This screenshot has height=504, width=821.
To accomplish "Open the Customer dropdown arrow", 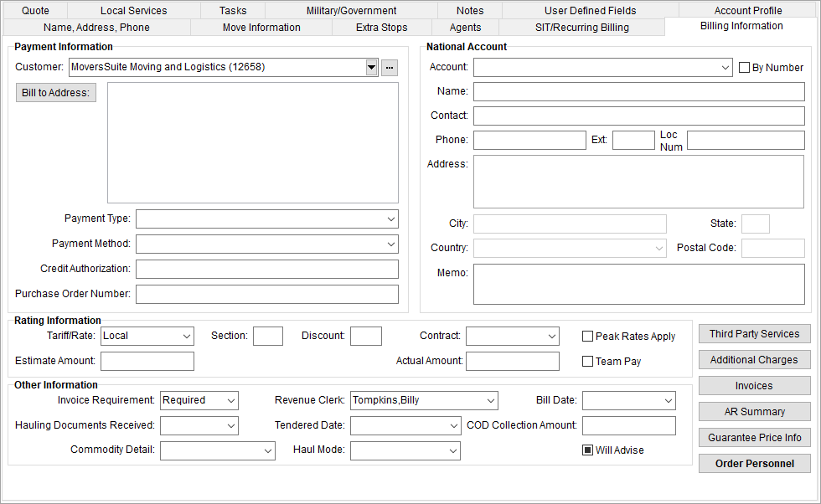I will 370,66.
